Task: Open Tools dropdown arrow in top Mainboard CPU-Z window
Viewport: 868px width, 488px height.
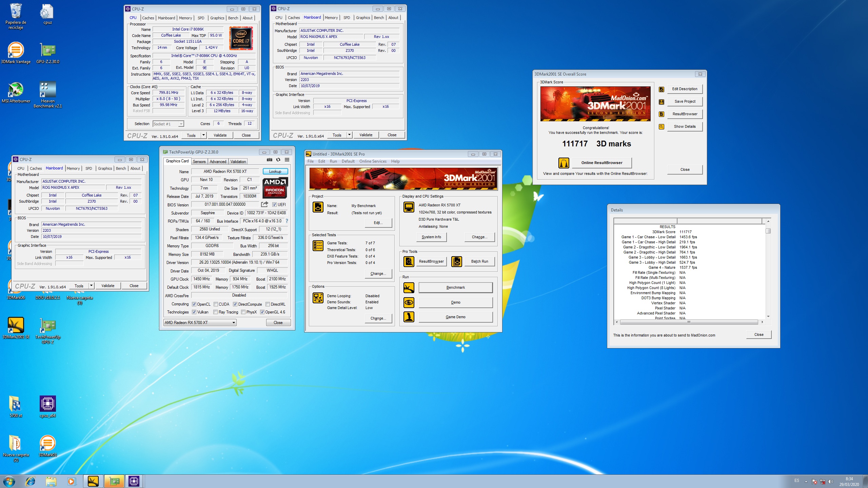Action: (x=349, y=135)
